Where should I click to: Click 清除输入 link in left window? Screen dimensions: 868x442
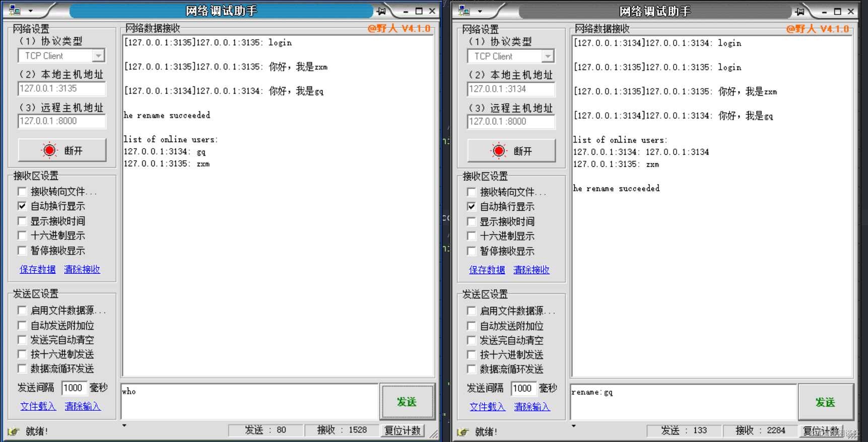[x=83, y=406]
